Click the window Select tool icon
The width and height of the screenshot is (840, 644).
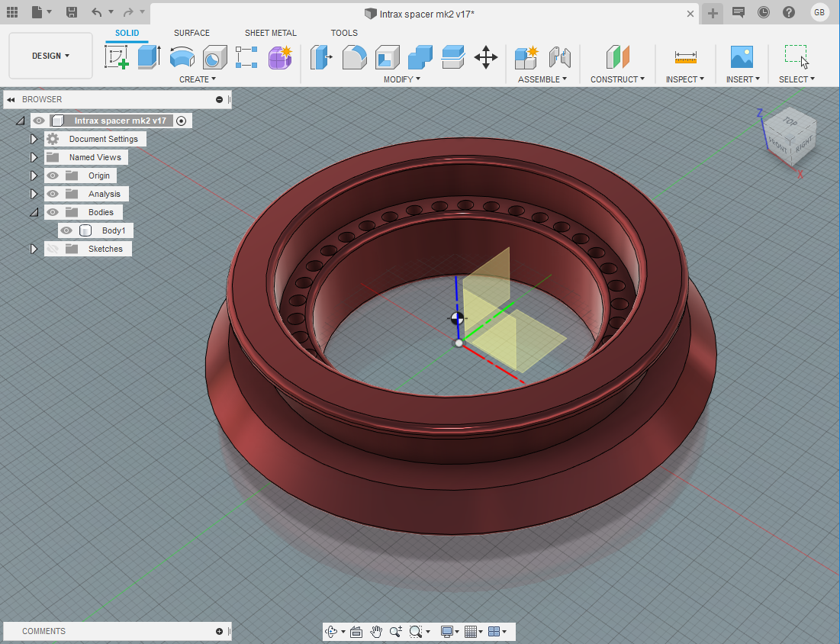(x=797, y=56)
